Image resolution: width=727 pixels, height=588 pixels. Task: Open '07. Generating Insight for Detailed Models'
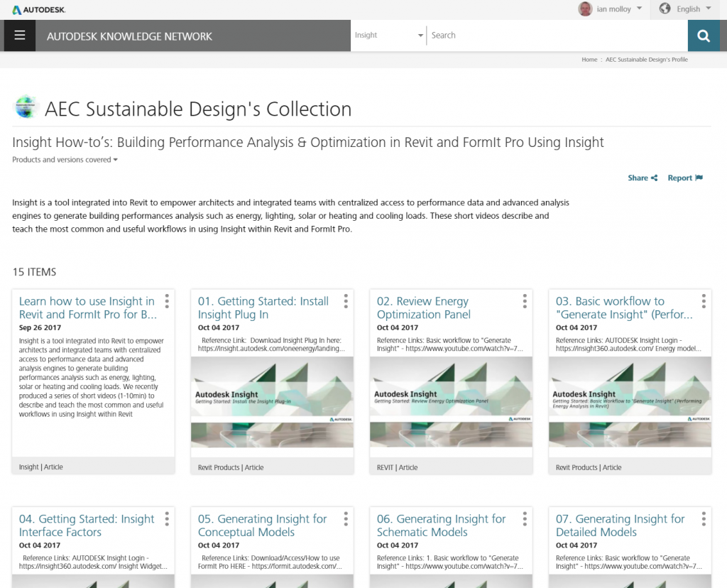tap(620, 526)
